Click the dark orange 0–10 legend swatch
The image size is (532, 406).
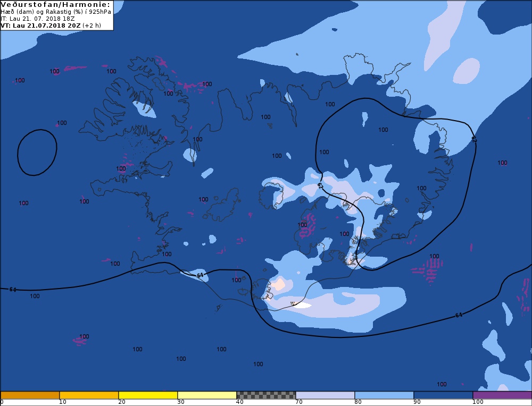click(x=30, y=395)
